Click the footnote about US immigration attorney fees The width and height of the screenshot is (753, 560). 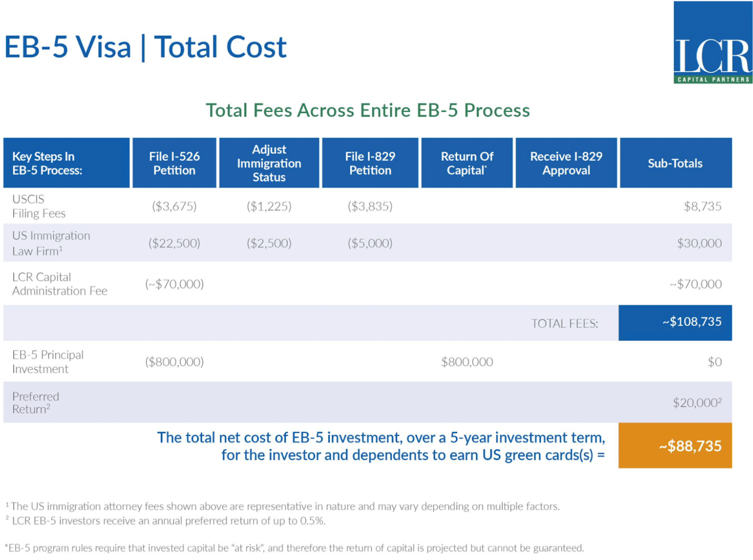pyautogui.click(x=282, y=506)
